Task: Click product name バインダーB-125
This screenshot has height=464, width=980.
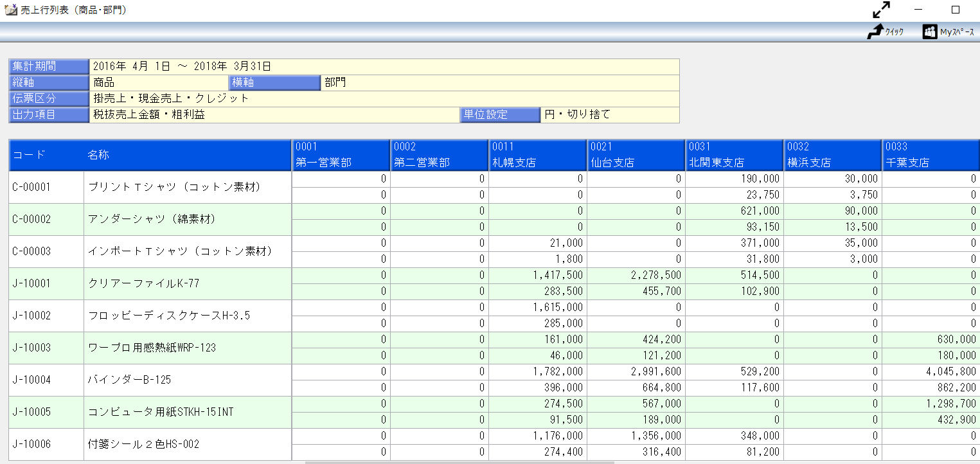Action: 129,380
